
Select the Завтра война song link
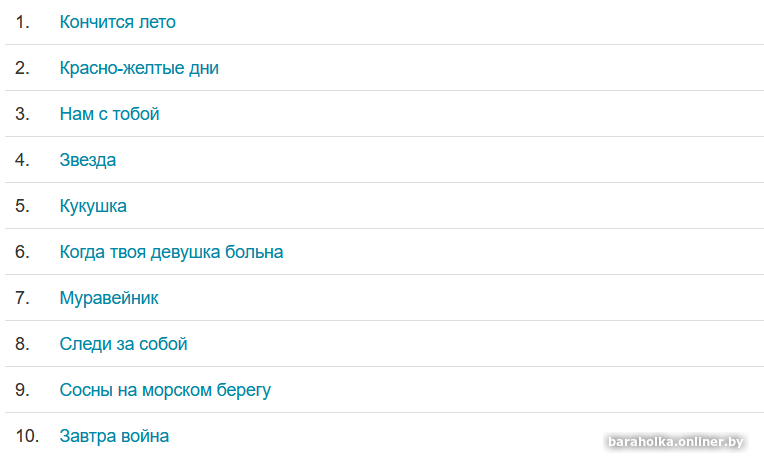pyautogui.click(x=114, y=436)
